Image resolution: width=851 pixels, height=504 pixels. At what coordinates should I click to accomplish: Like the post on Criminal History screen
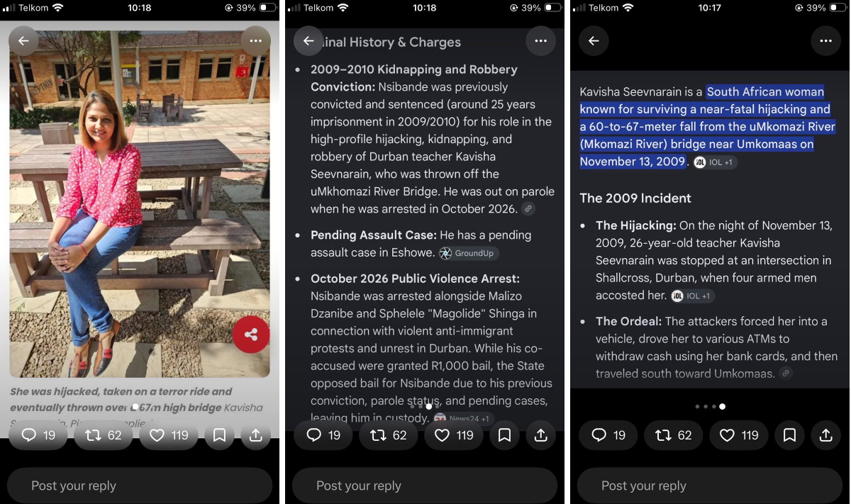454,435
